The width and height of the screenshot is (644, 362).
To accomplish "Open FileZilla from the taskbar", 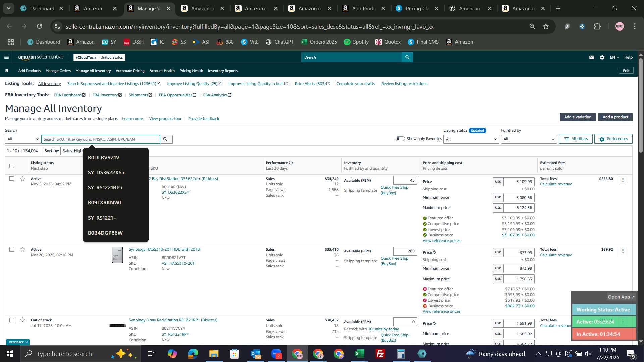I will [380, 354].
